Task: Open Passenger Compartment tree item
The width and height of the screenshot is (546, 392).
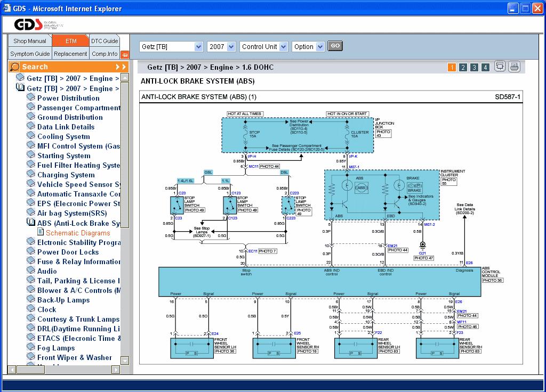Action: click(x=79, y=108)
